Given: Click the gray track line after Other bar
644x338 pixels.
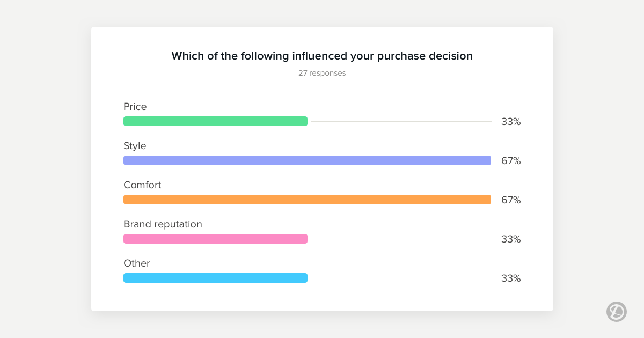Looking at the screenshot, I should point(401,278).
